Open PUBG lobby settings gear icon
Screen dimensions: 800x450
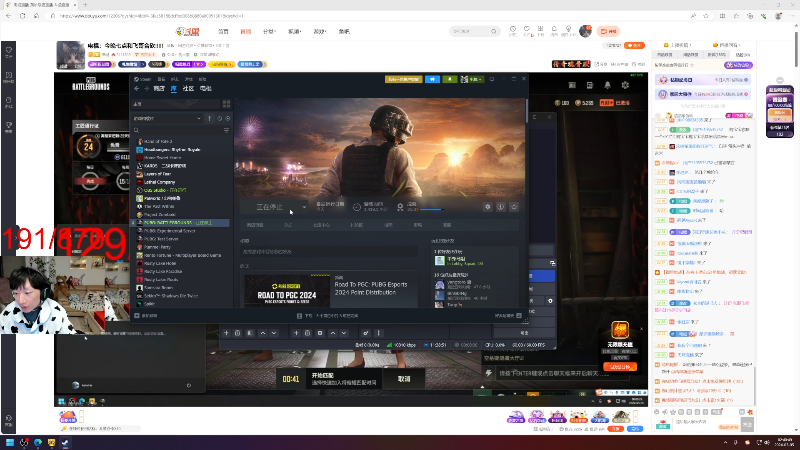(625, 85)
